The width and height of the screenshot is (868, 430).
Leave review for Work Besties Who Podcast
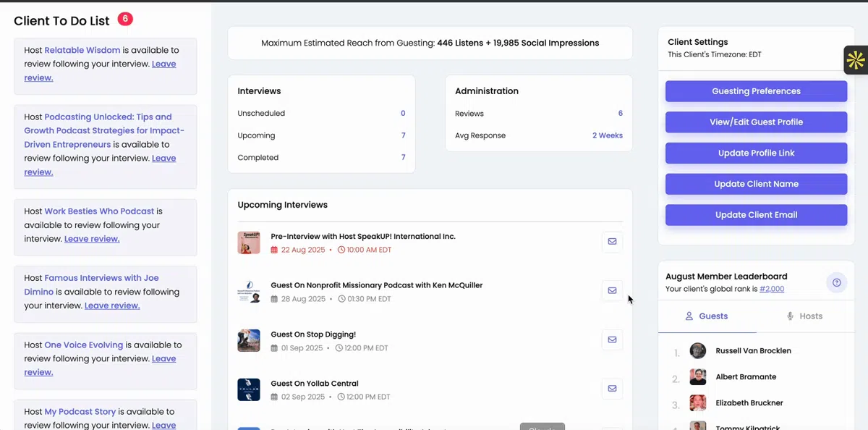92,239
